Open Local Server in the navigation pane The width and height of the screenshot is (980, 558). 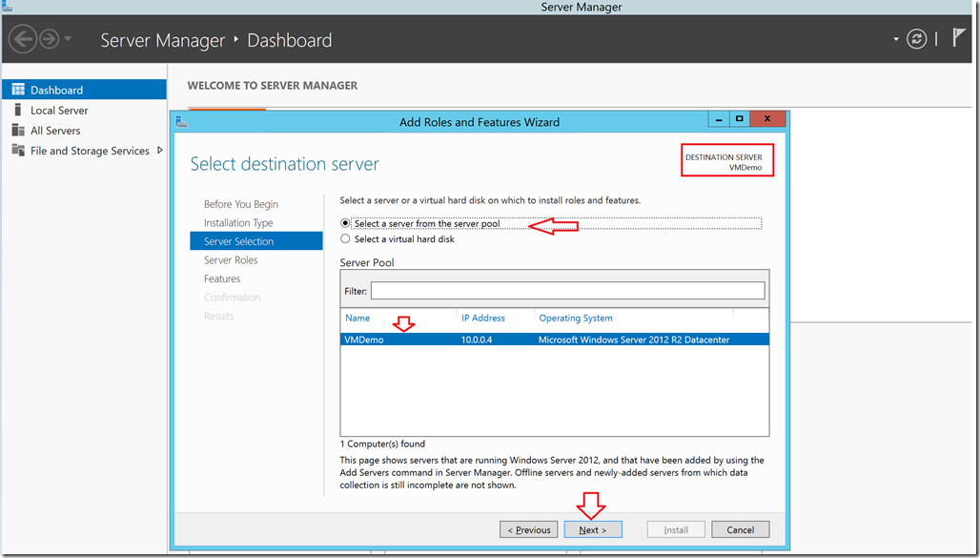pos(59,110)
